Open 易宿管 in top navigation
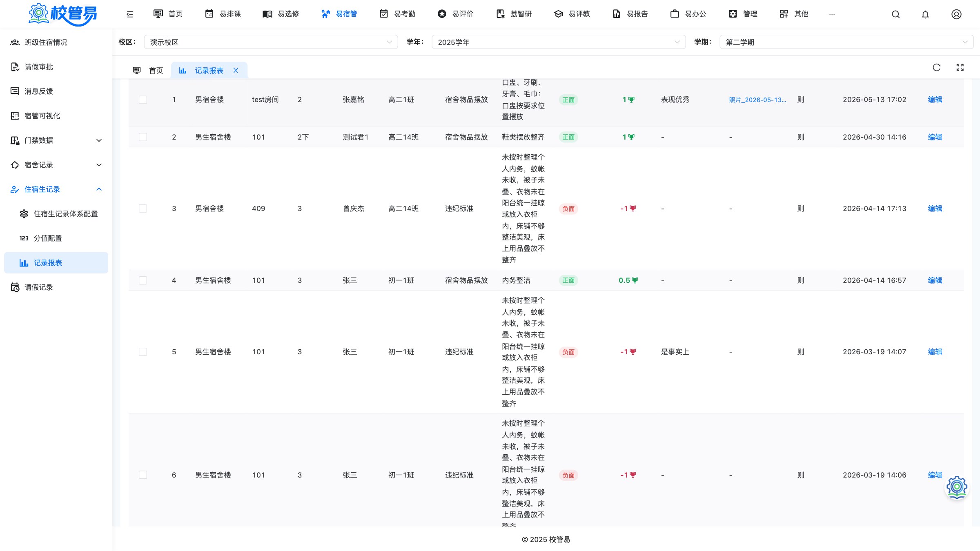980x551 pixels. point(339,14)
